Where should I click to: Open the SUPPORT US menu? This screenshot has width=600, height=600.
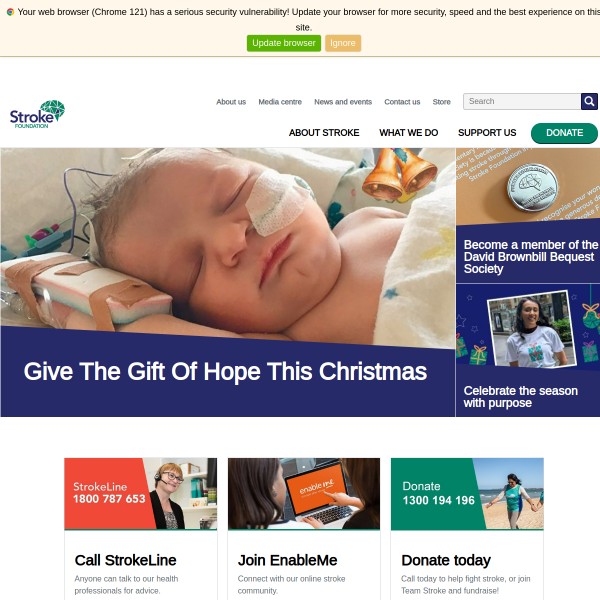pos(487,133)
